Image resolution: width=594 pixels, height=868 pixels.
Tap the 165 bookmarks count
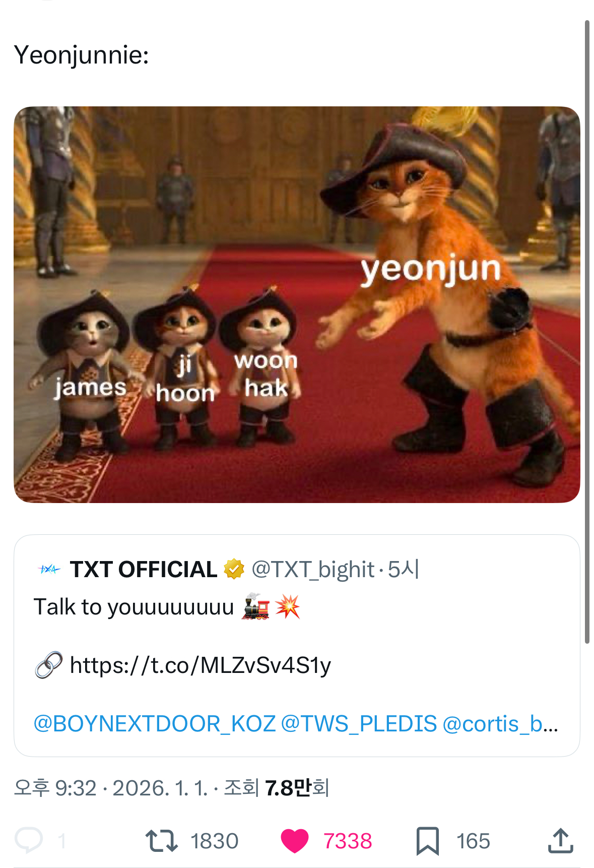tap(473, 841)
